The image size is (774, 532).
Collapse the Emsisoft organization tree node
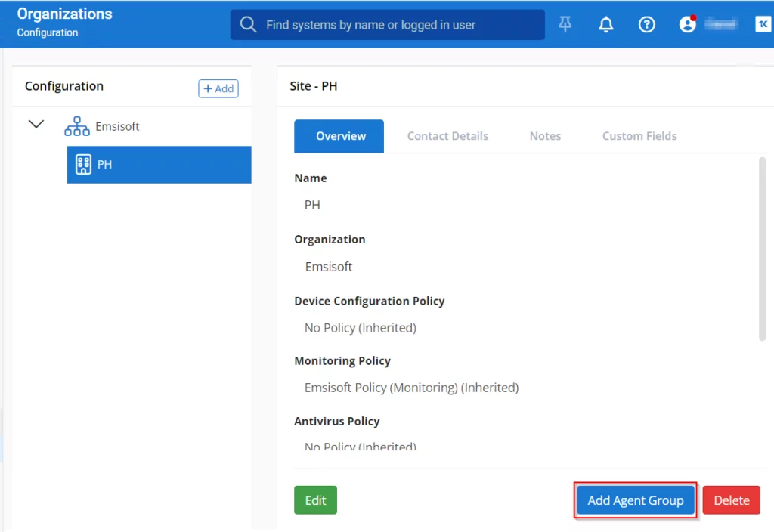click(36, 125)
